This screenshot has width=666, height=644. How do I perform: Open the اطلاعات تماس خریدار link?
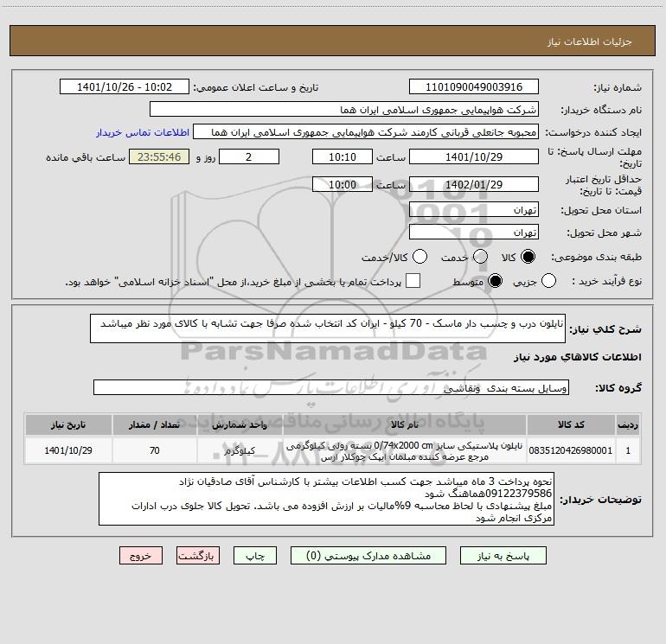[x=143, y=132]
